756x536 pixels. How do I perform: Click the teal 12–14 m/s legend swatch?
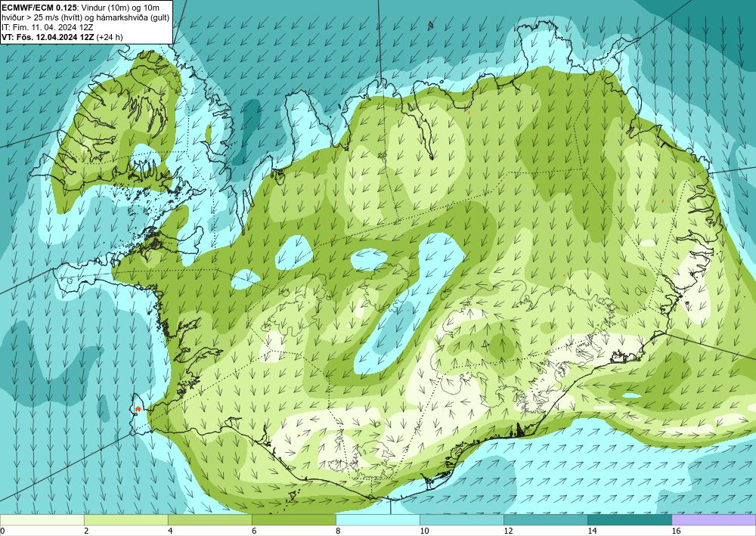click(x=545, y=520)
